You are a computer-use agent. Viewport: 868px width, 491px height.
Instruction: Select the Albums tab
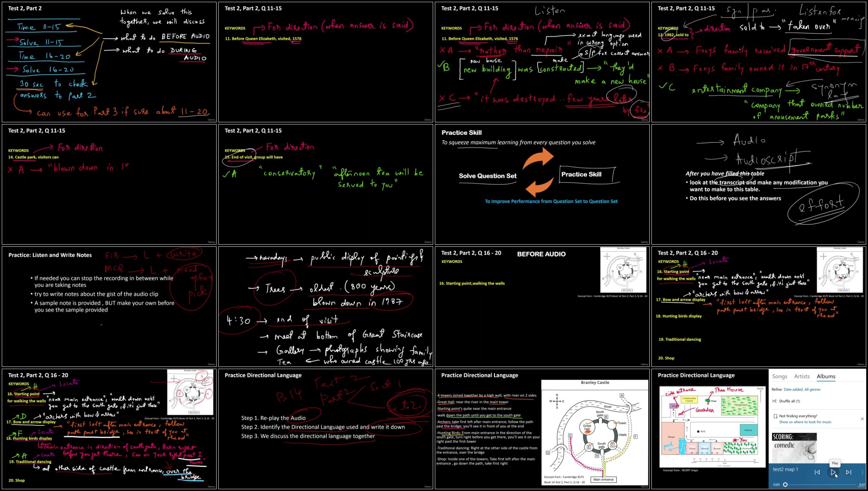(826, 376)
